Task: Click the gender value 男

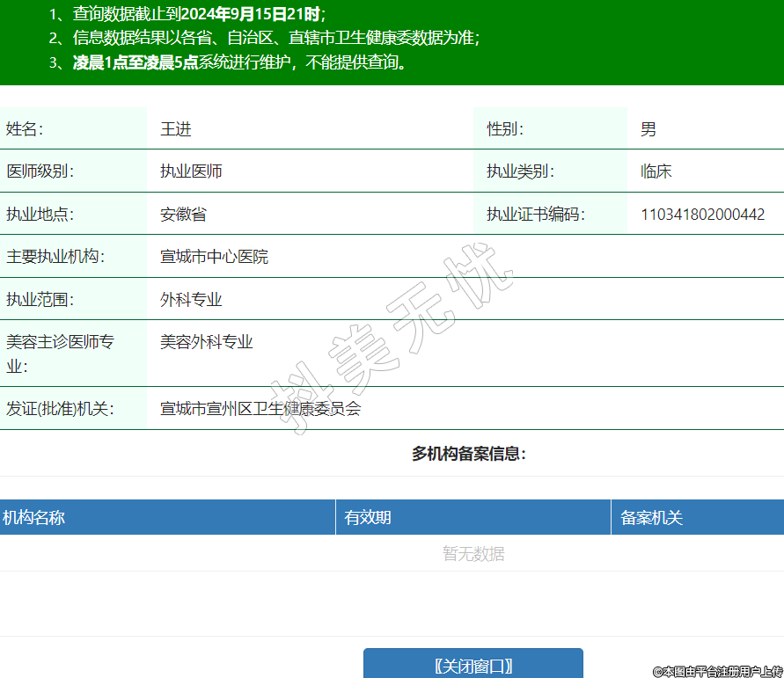Action: click(648, 129)
